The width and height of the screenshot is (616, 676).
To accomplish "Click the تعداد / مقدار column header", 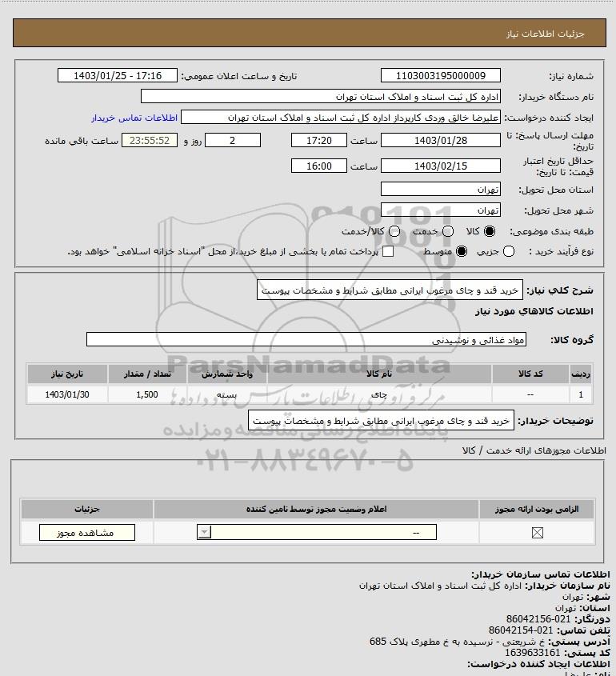I will [x=147, y=374].
